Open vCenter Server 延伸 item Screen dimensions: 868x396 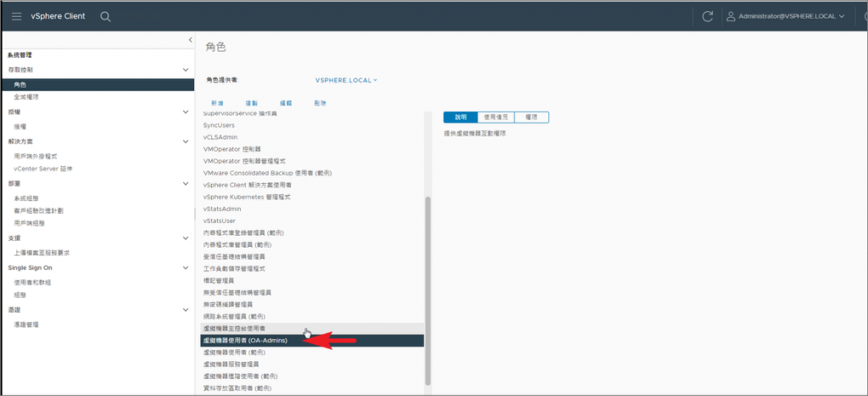43,169
